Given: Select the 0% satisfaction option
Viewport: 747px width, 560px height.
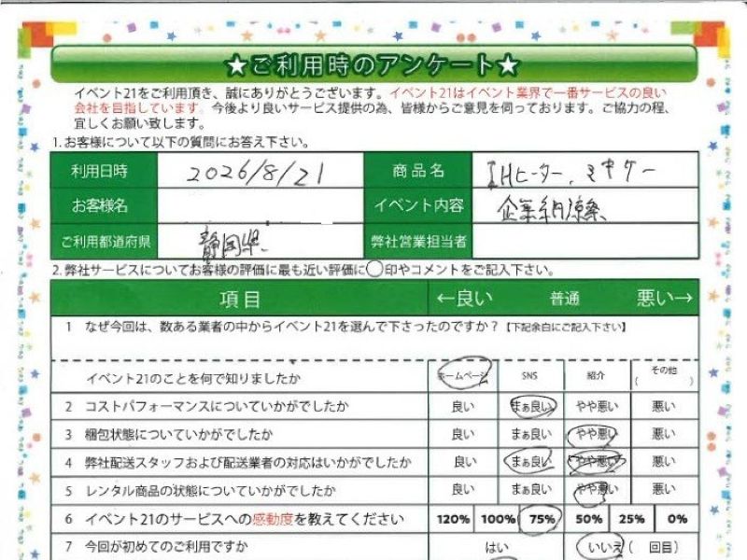Looking at the screenshot, I should [x=677, y=519].
